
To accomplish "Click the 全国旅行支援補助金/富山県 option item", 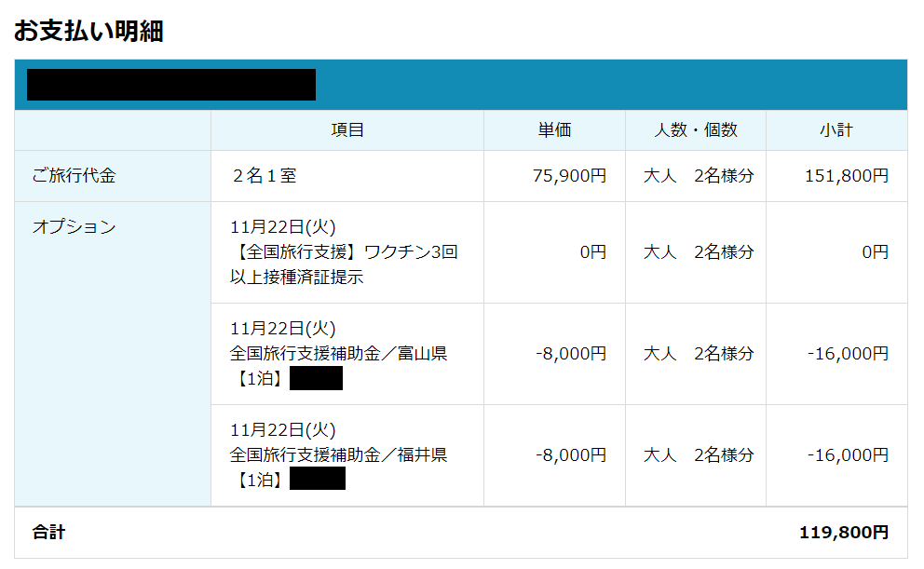I will pos(339,354).
